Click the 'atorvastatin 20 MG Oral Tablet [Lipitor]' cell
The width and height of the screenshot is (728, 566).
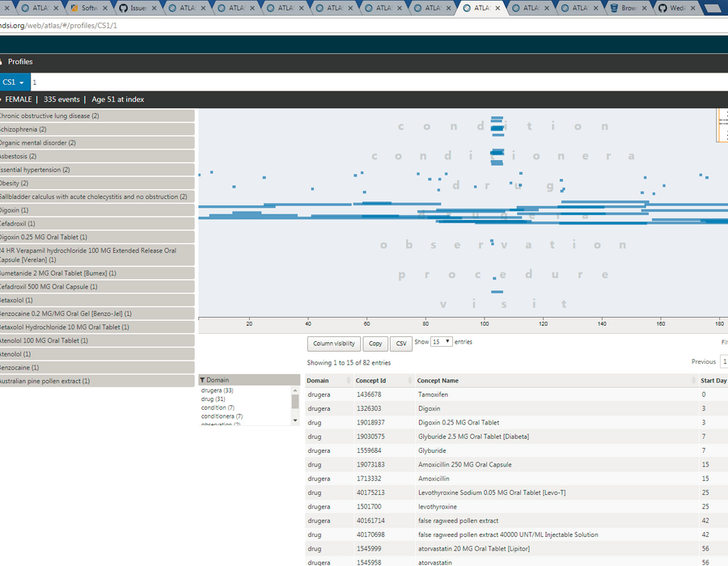pyautogui.click(x=473, y=549)
